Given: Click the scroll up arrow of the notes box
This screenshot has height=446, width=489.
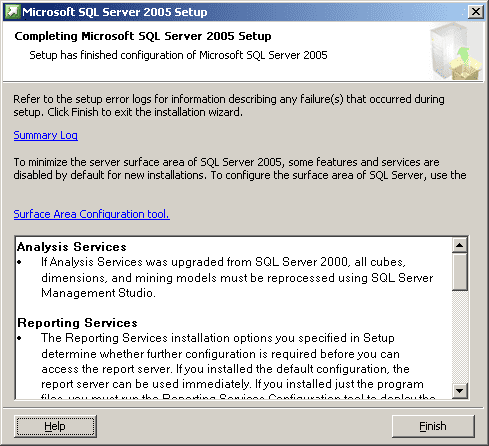Looking at the screenshot, I should coord(460,246).
